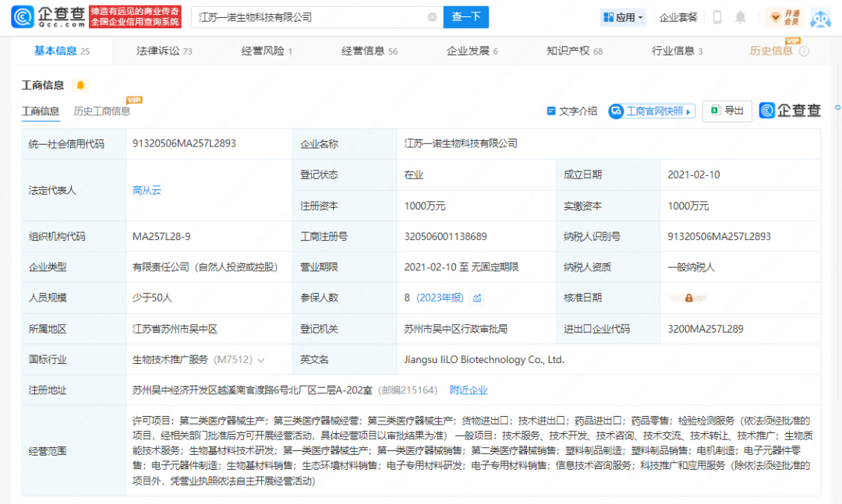This screenshot has width=842, height=504.
Task: Switch to the 历史信息 tab
Action: pos(771,51)
